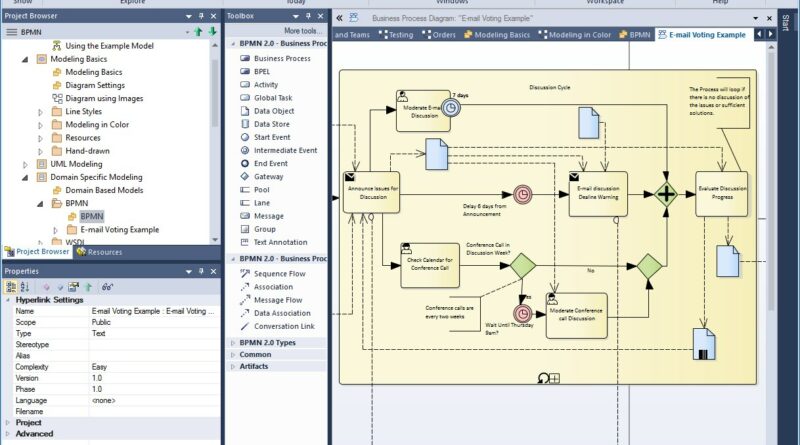Screen dimensions: 800x445
Task: Click the glasses icon in Properties toolbar
Action: 107,287
